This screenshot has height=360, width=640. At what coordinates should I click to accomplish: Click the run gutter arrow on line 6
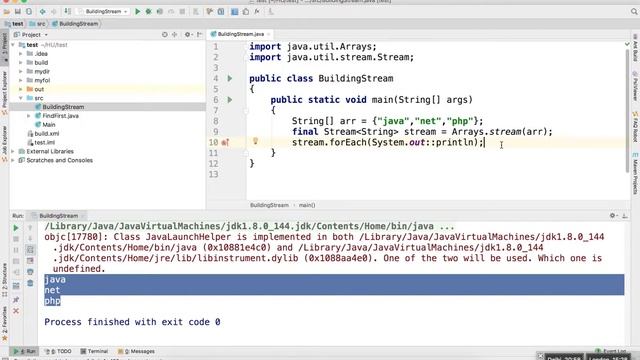pyautogui.click(x=230, y=100)
